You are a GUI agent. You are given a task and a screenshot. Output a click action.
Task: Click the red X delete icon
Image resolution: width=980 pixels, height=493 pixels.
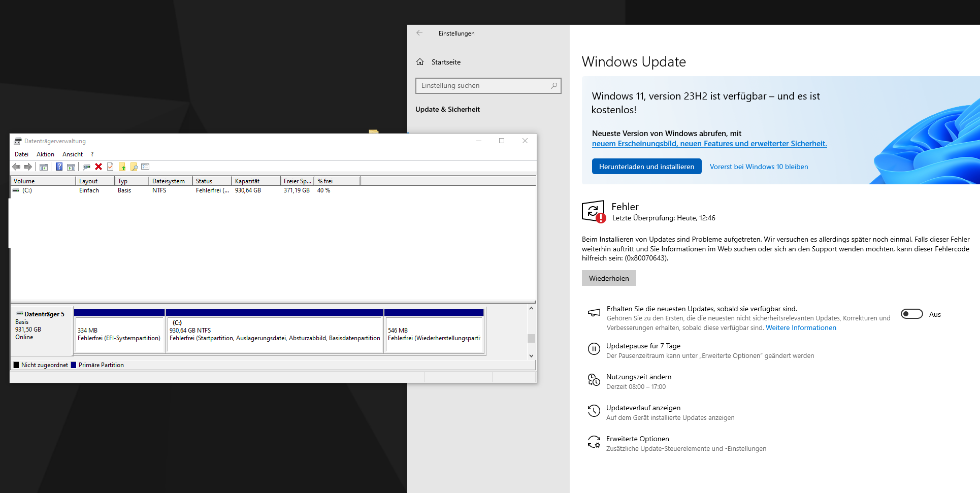(x=99, y=167)
